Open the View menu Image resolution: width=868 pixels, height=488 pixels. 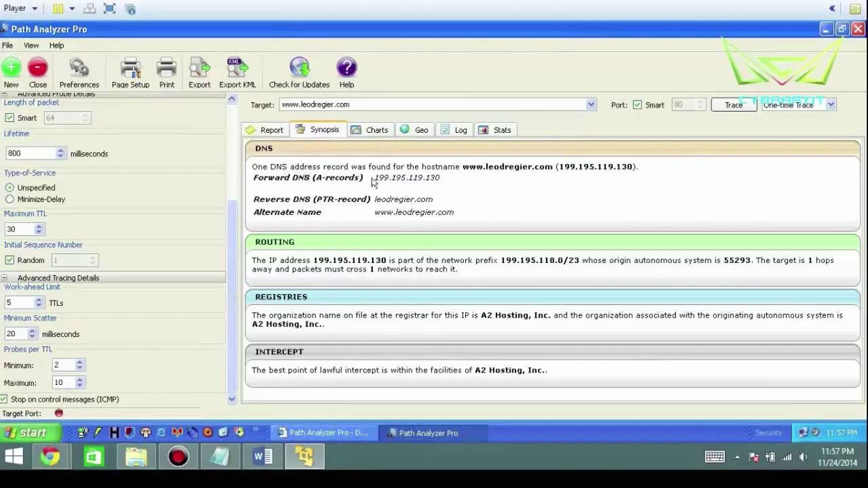click(x=31, y=45)
